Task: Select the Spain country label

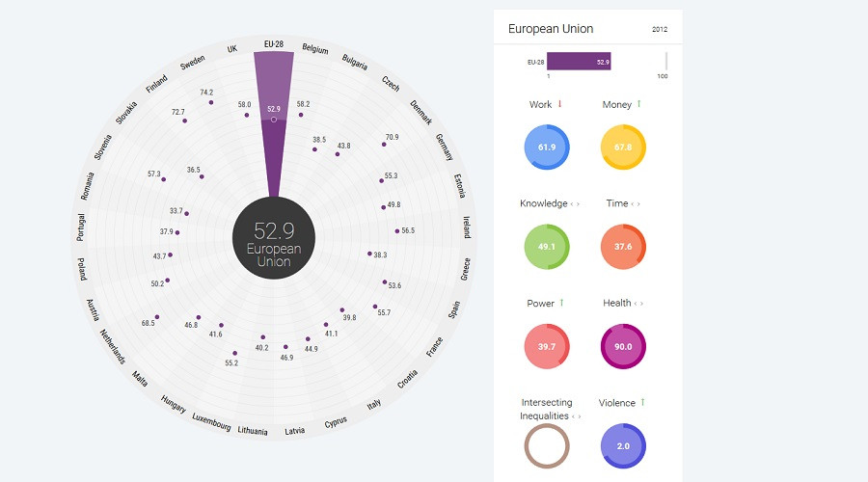Action: (x=454, y=309)
